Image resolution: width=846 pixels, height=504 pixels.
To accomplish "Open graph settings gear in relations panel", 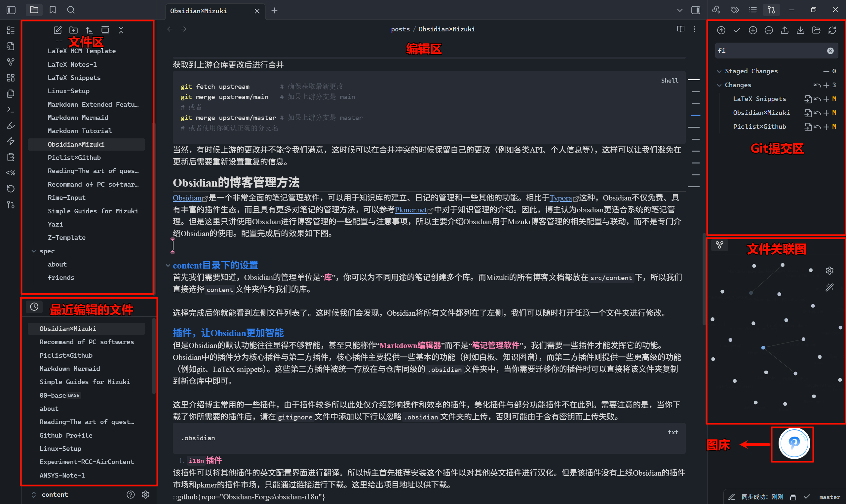I will point(830,270).
